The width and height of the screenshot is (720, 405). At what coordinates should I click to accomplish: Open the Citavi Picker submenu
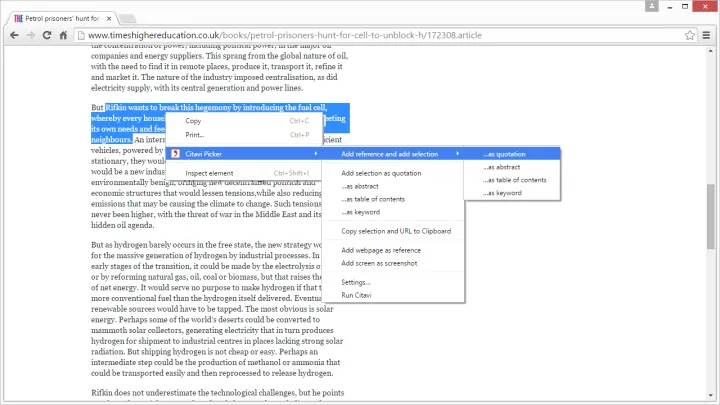pos(244,154)
